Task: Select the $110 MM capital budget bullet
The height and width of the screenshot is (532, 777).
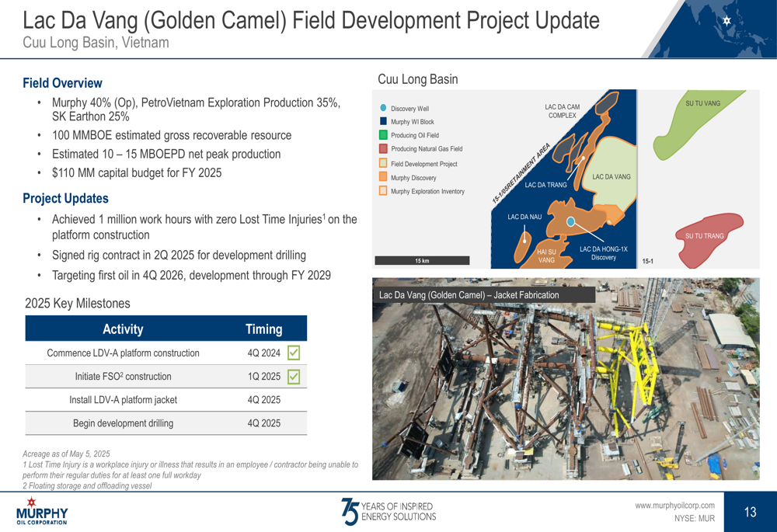Action: tap(137, 173)
